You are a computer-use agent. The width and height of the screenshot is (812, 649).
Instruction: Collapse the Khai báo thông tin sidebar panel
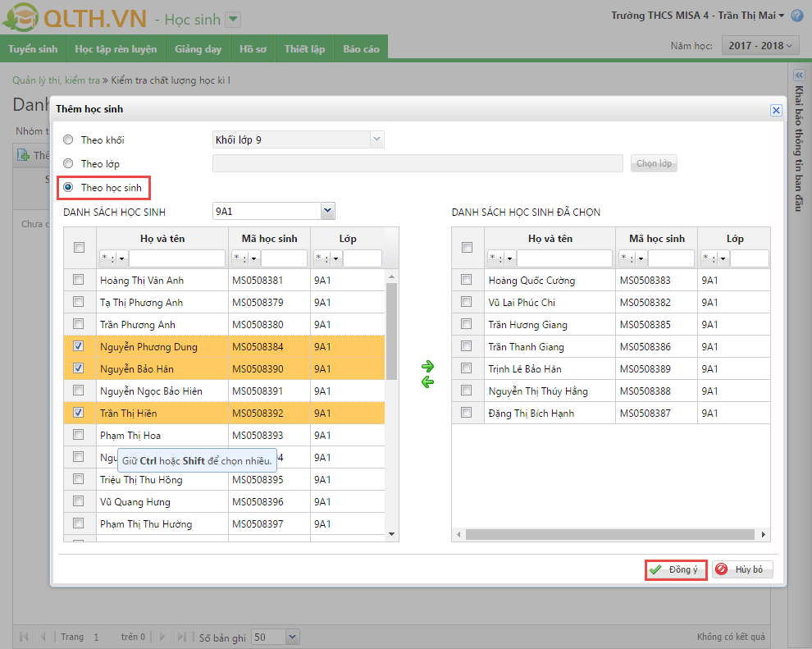pyautogui.click(x=800, y=75)
